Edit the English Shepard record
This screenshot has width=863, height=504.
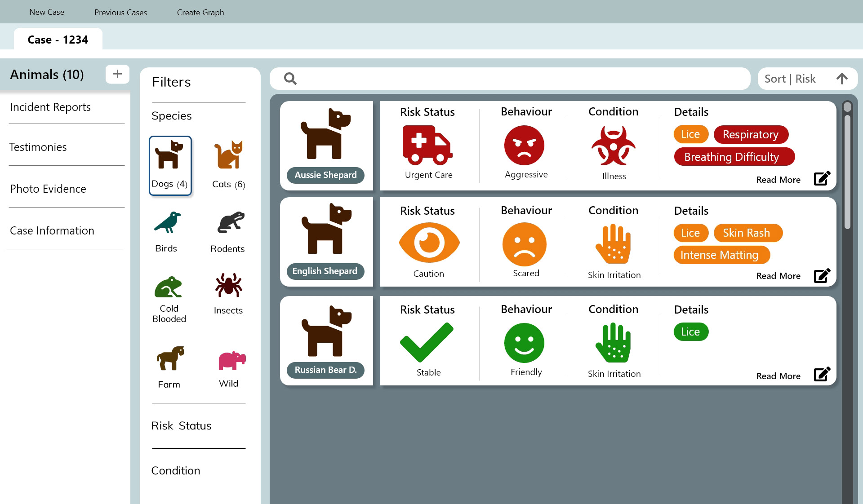822,275
